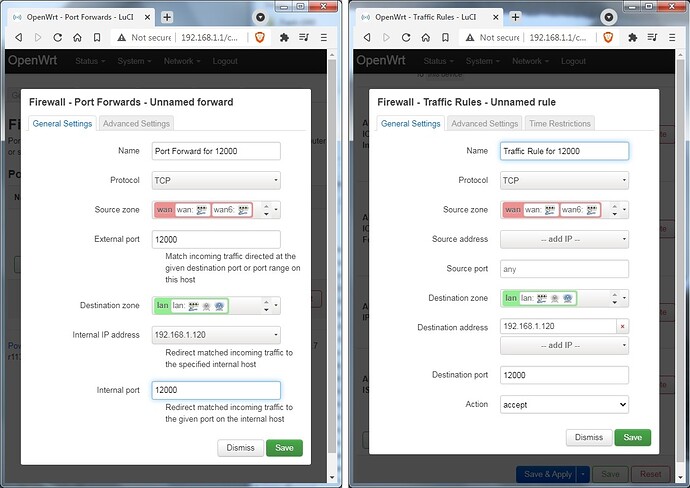
Task: Open hamburger menu in Traffic Rules browser window
Action: [x=672, y=37]
